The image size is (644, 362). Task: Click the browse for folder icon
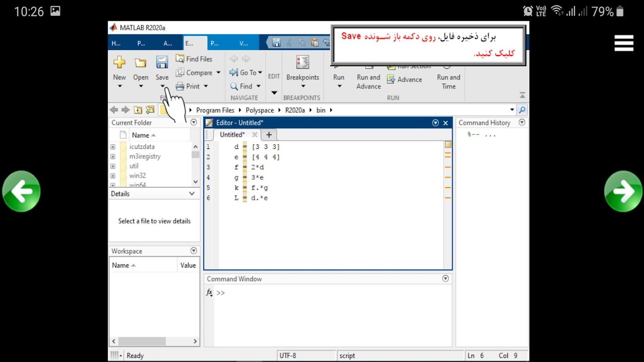pos(150,110)
